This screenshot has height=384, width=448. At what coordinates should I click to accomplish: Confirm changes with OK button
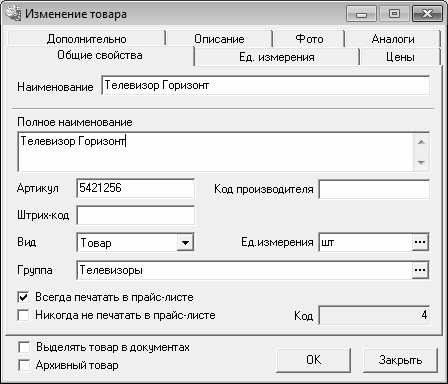(x=313, y=360)
